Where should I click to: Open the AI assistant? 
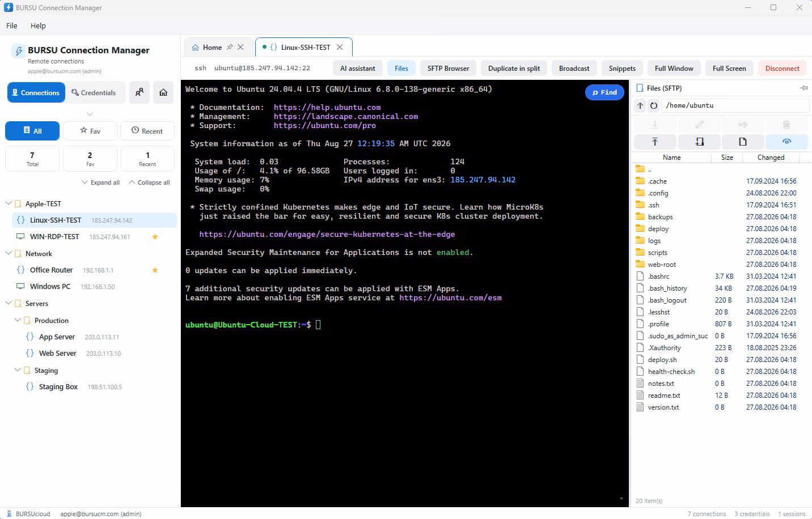point(358,68)
